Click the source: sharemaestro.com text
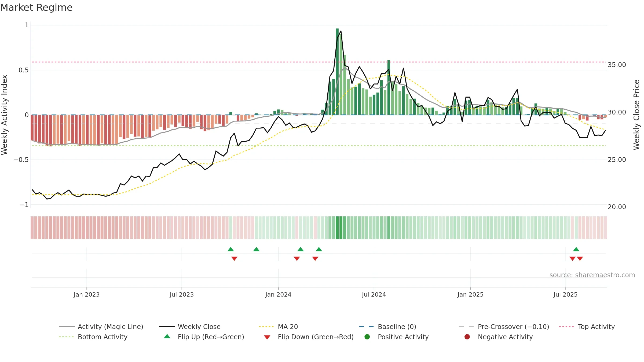Screen dimensions: 644x362 click(x=592, y=275)
